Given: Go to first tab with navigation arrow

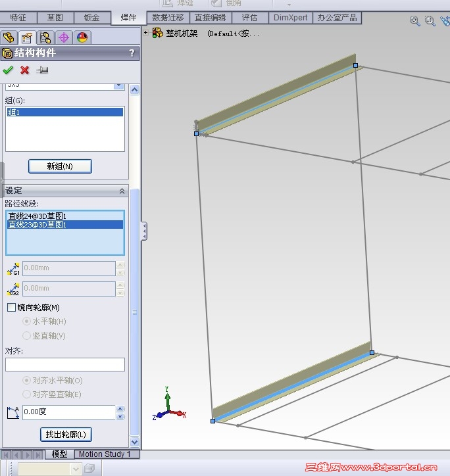Looking at the screenshot, I should click(6, 455).
